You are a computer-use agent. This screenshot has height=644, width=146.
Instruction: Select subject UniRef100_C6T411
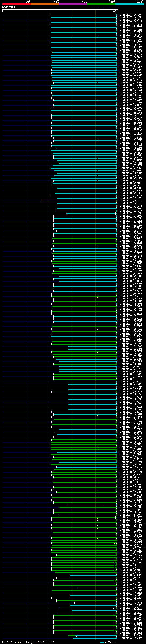click(131, 201)
